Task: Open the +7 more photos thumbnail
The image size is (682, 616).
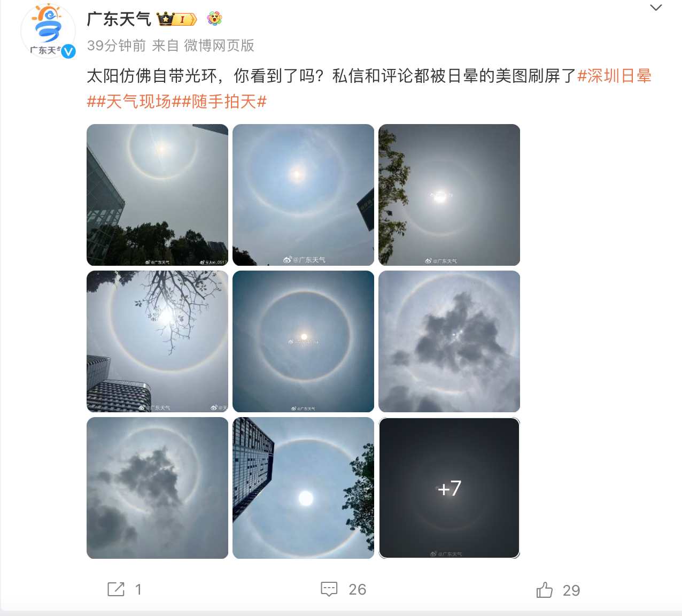Action: tap(449, 488)
